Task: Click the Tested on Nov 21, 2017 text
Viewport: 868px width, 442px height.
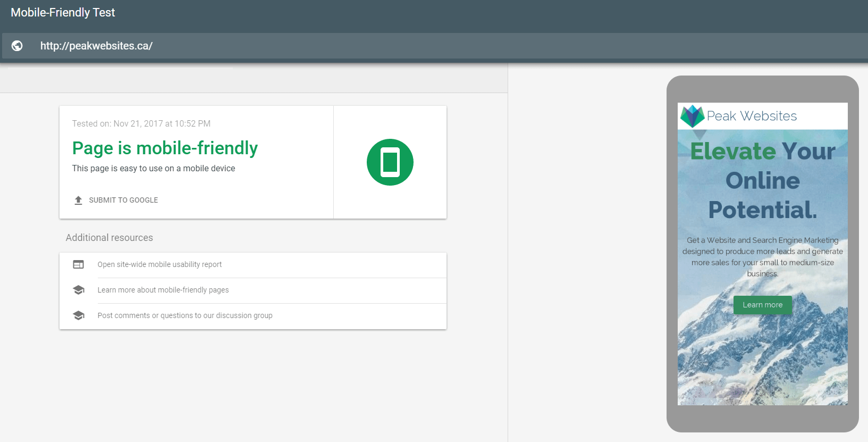Action: tap(141, 123)
